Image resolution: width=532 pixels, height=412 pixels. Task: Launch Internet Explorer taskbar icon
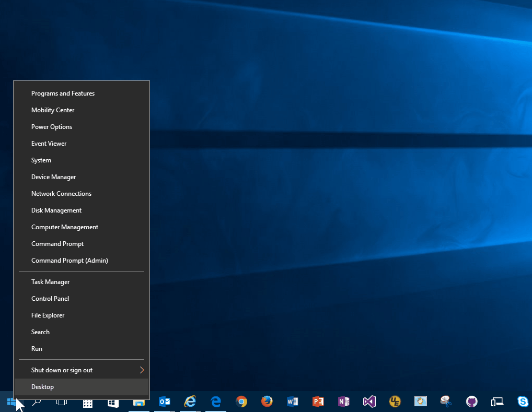pos(190,402)
